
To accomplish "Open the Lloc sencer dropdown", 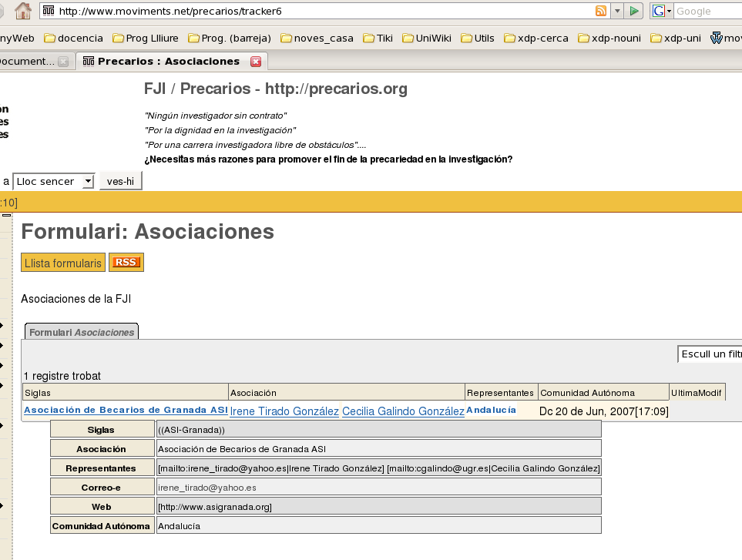I will pyautogui.click(x=53, y=181).
